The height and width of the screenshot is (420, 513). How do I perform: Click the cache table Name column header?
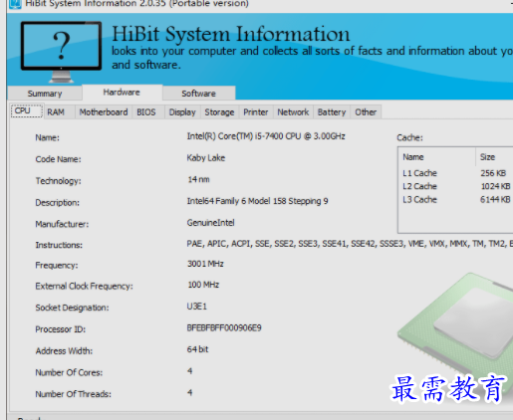tap(437, 157)
